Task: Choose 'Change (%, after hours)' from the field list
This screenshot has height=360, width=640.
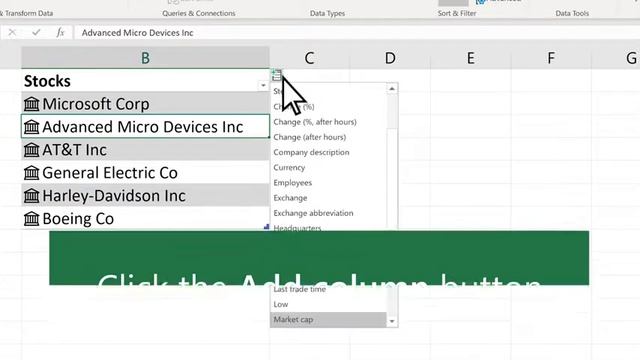Action: pyautogui.click(x=315, y=122)
